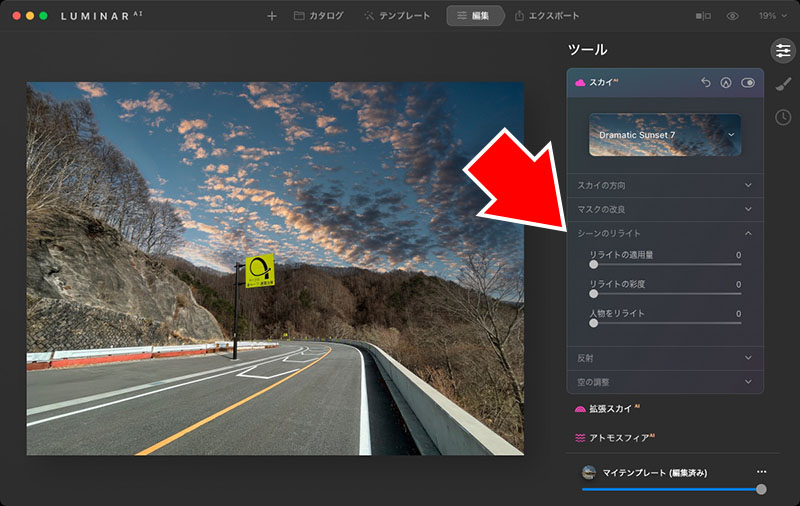Click the plus add photos icon
This screenshot has height=506, width=800.
click(x=272, y=16)
